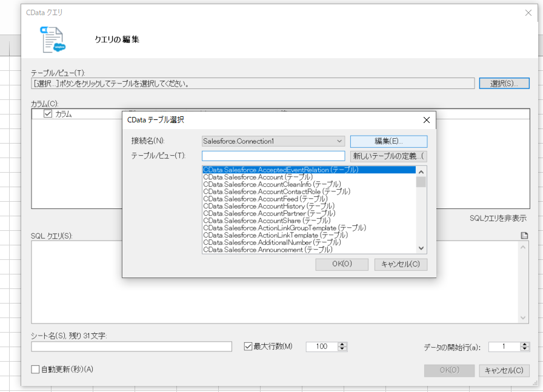543x392 pixels.
Task: Click the 最大行数 value field showing 100
Action: [322, 347]
